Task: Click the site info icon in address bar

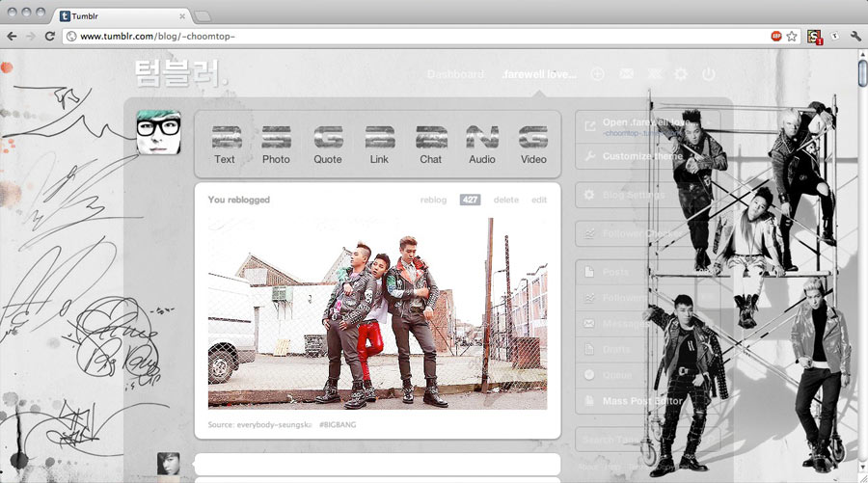Action: click(x=70, y=37)
